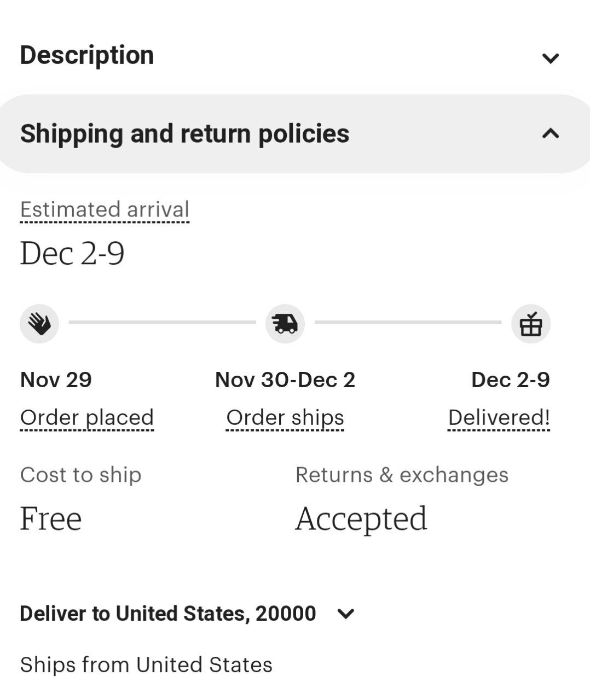Click the delivery truck shipping icon
The image size is (590, 700).
click(285, 324)
